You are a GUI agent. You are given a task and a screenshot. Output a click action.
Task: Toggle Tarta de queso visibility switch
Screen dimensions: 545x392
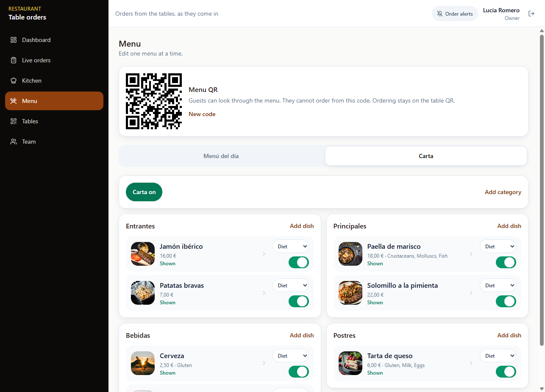coord(506,372)
